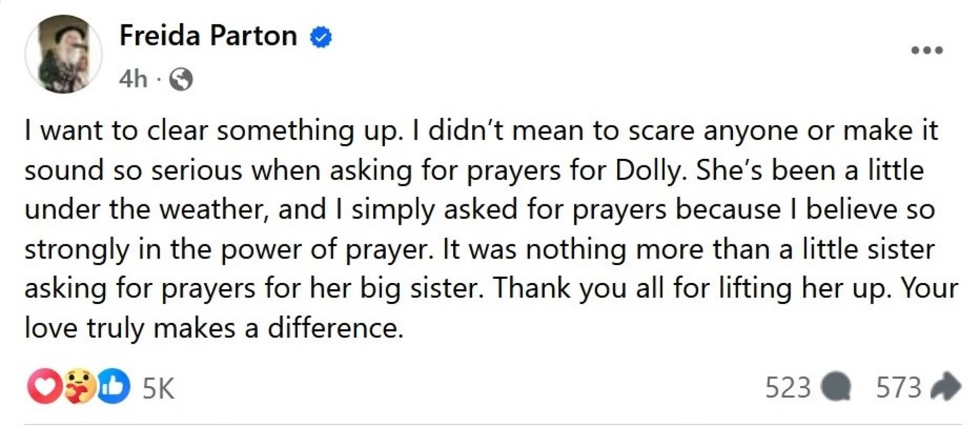Viewport: 980px width, 426px height.
Task: Click the blue verified badge icon
Action: point(322,37)
